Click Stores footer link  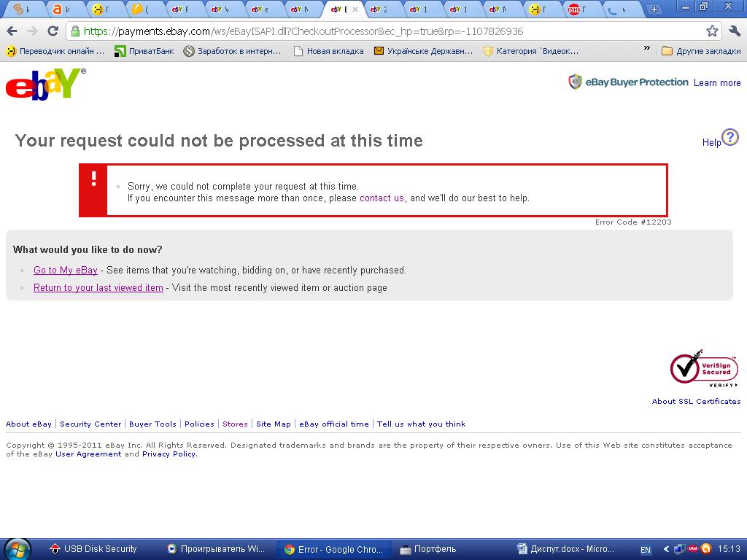(x=235, y=424)
